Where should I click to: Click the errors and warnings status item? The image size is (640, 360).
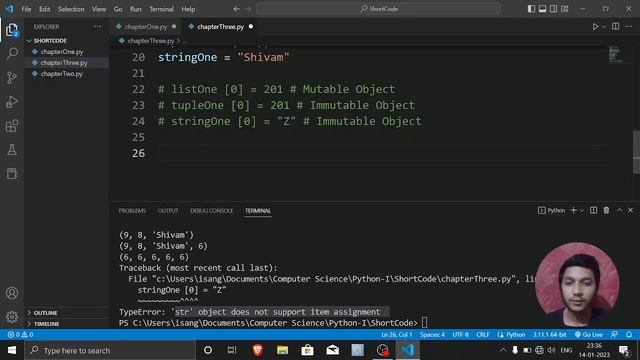20,335
